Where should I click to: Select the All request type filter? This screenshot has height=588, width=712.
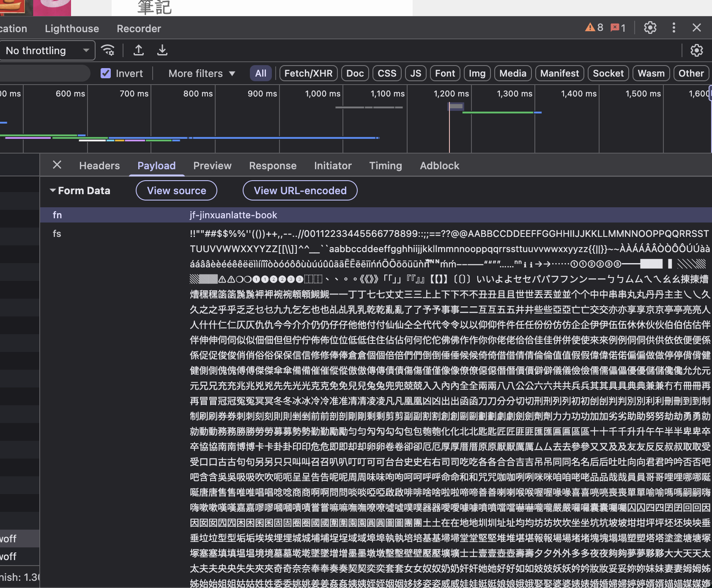pos(261,73)
